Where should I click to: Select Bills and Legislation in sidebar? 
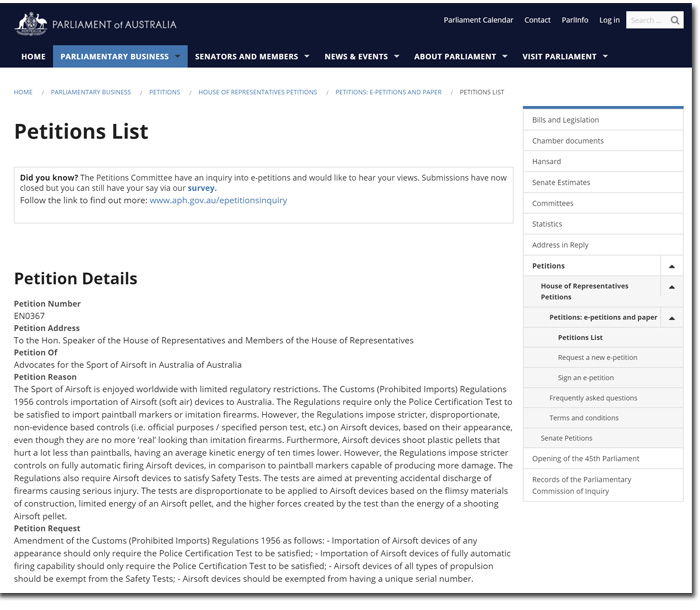[x=566, y=120]
